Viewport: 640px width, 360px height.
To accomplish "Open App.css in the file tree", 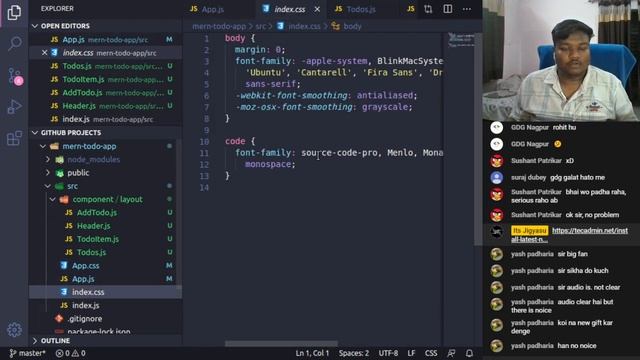I will 85,266.
